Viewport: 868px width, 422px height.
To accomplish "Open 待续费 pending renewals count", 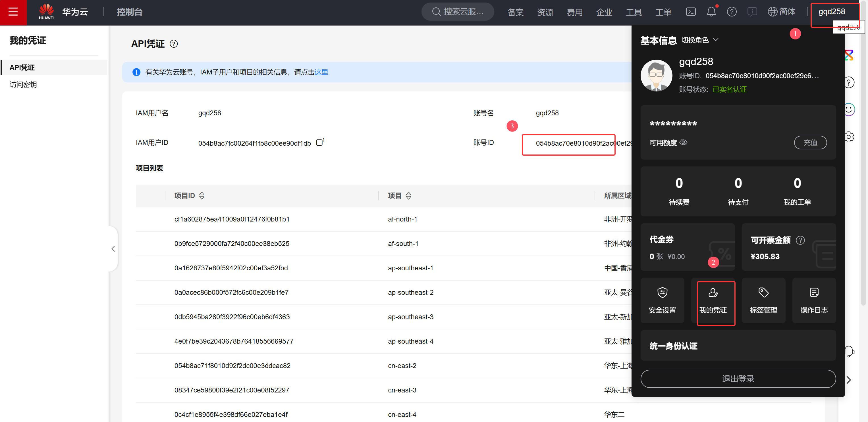I will click(679, 191).
